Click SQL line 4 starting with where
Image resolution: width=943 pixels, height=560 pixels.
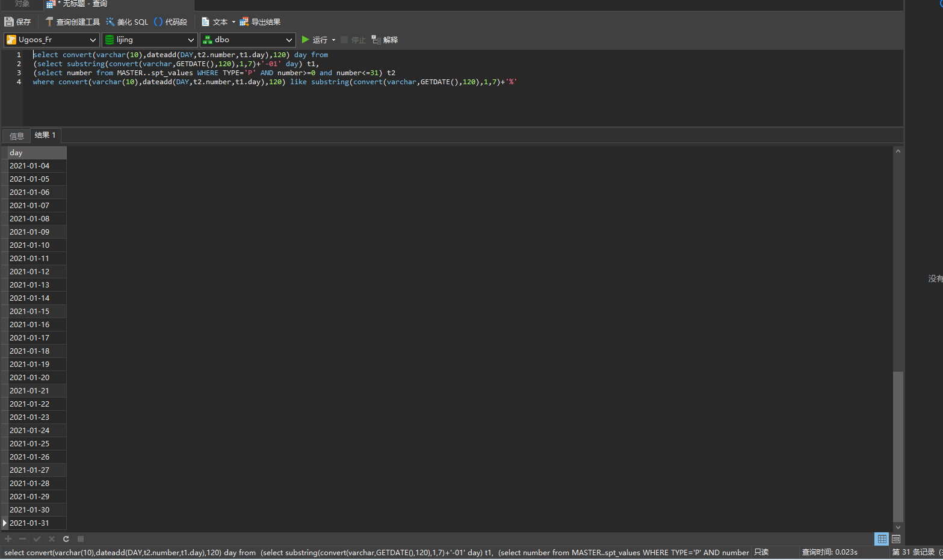[x=275, y=82]
